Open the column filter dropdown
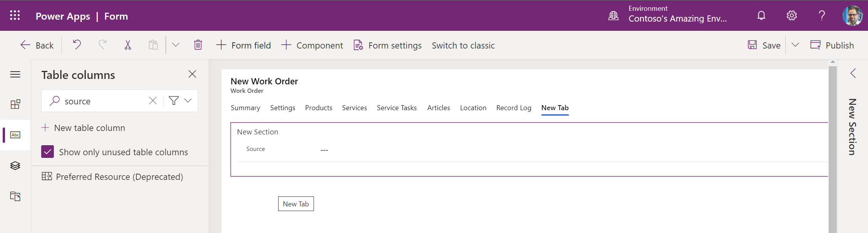 180,101
